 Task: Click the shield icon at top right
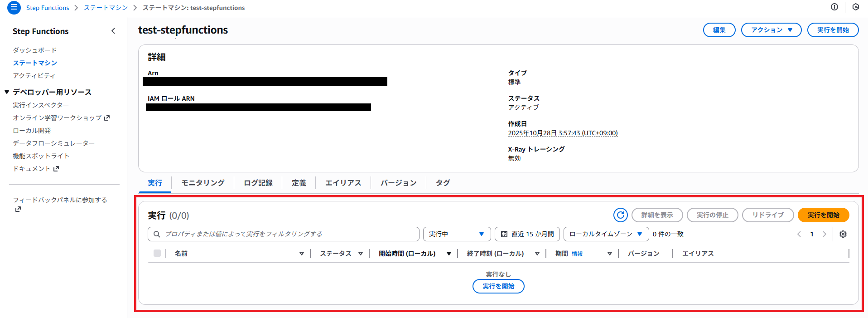pos(855,7)
